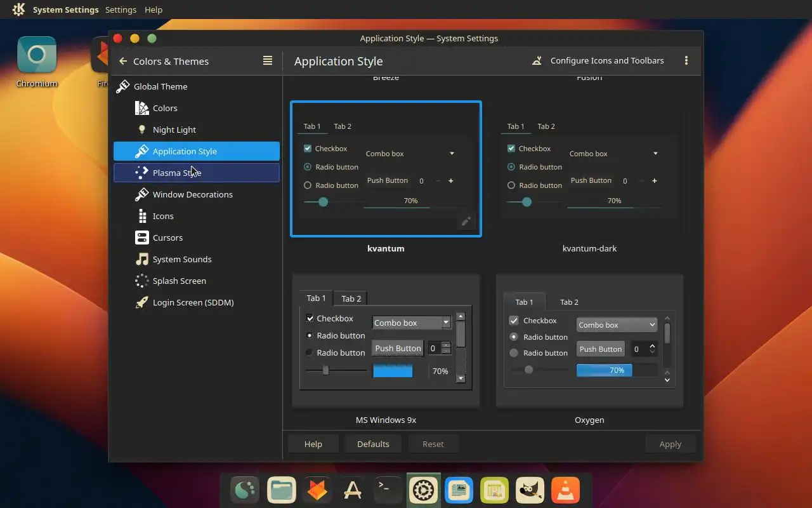The width and height of the screenshot is (812, 508).
Task: Open Chromium desktop shortcut
Action: 37,62
